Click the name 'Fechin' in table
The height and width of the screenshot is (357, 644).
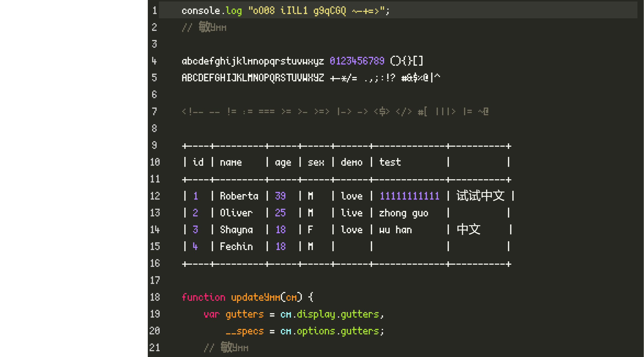coord(236,246)
